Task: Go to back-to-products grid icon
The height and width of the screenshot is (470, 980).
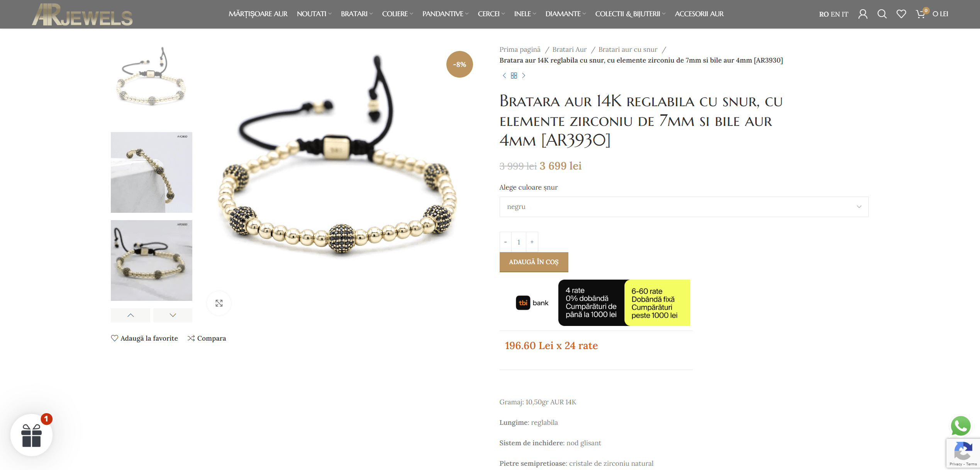Action: tap(514, 75)
